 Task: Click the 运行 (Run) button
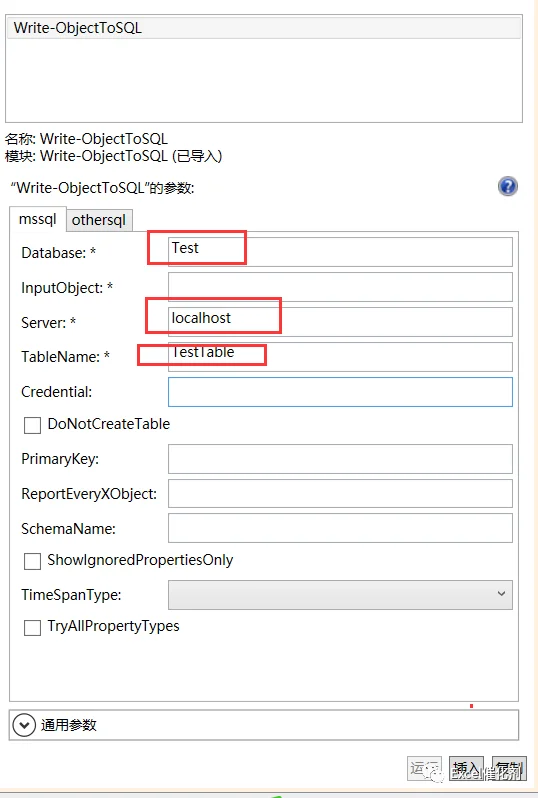pos(424,768)
